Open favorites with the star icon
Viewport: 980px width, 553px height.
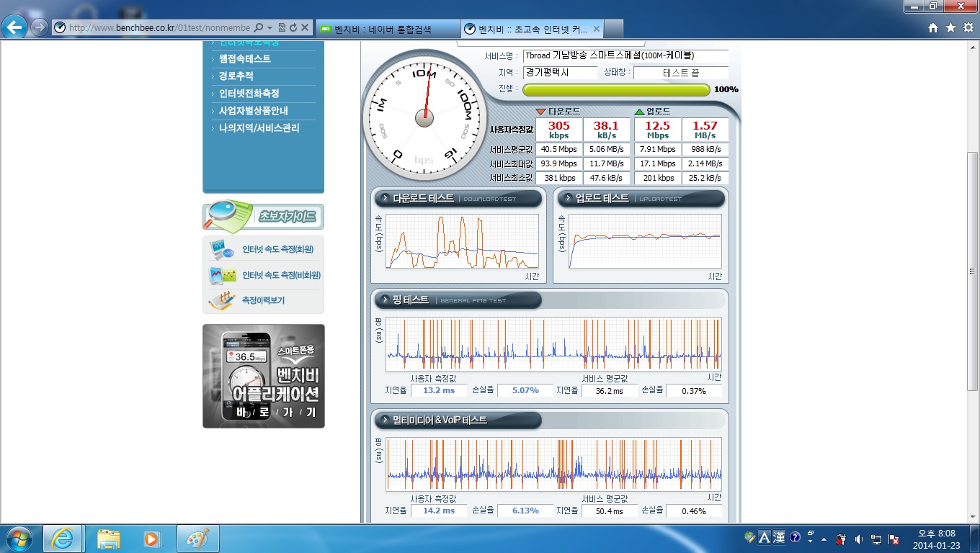[950, 27]
